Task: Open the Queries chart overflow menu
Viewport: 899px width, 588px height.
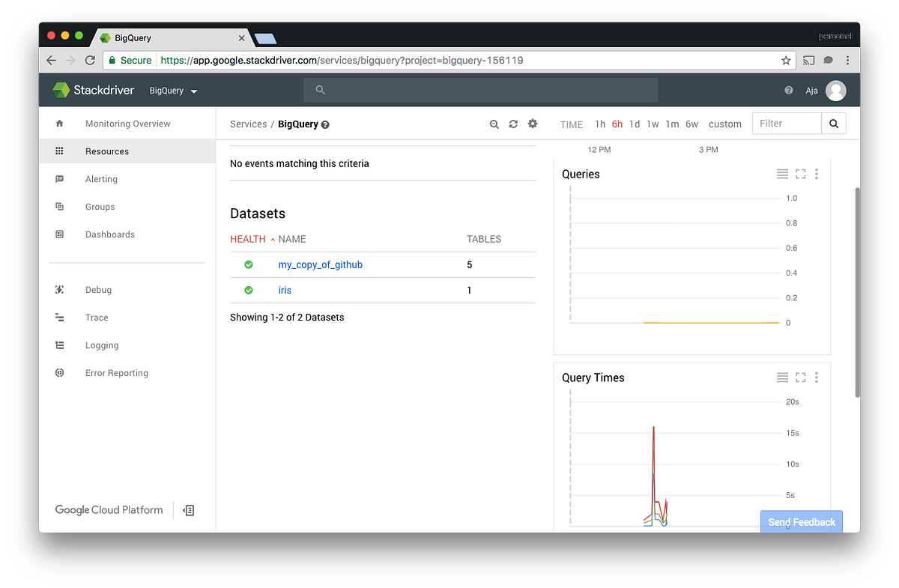Action: point(816,173)
